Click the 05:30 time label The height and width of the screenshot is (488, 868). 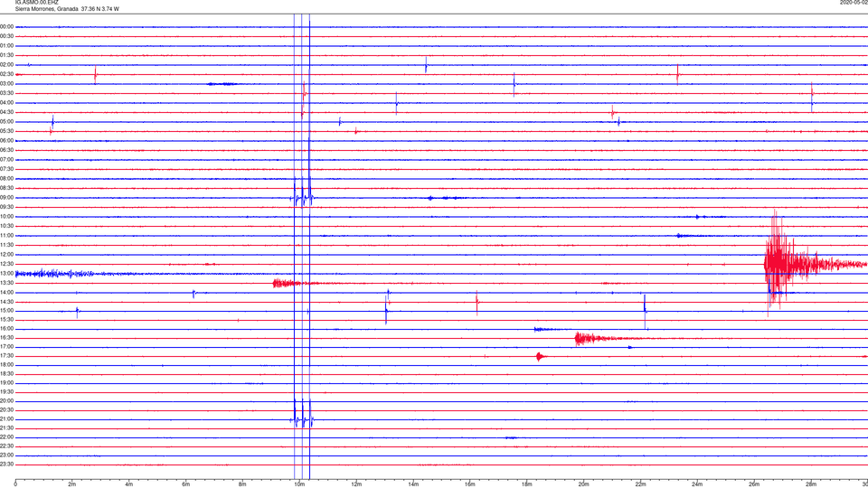[6, 131]
